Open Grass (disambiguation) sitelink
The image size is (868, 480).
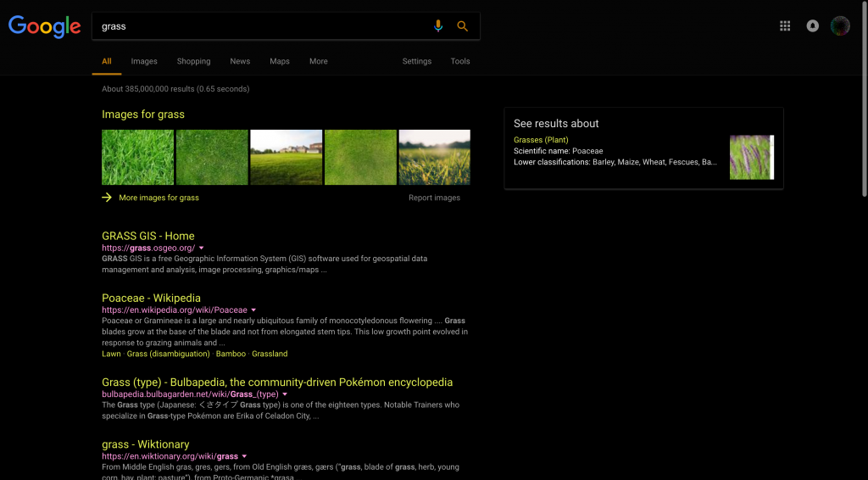[x=169, y=354]
